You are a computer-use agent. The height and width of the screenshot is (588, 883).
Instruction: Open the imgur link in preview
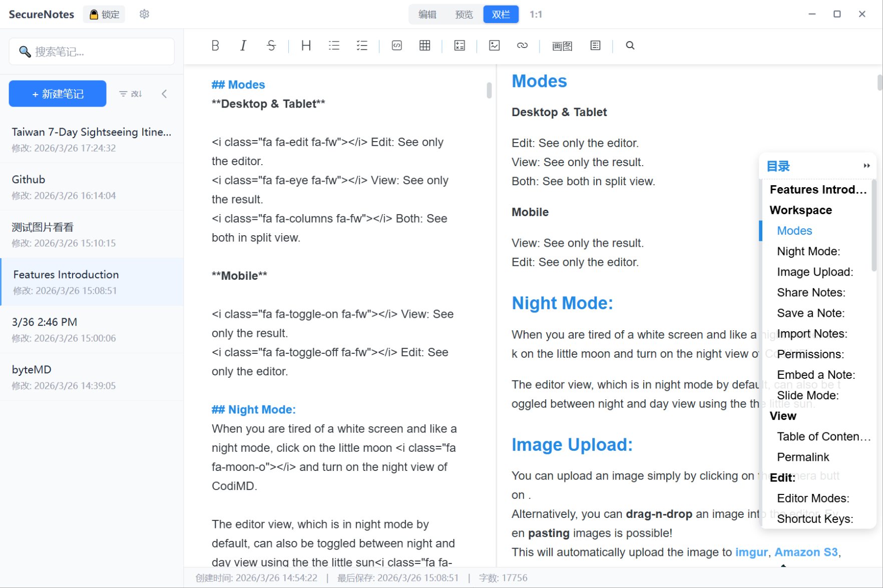[x=751, y=552]
